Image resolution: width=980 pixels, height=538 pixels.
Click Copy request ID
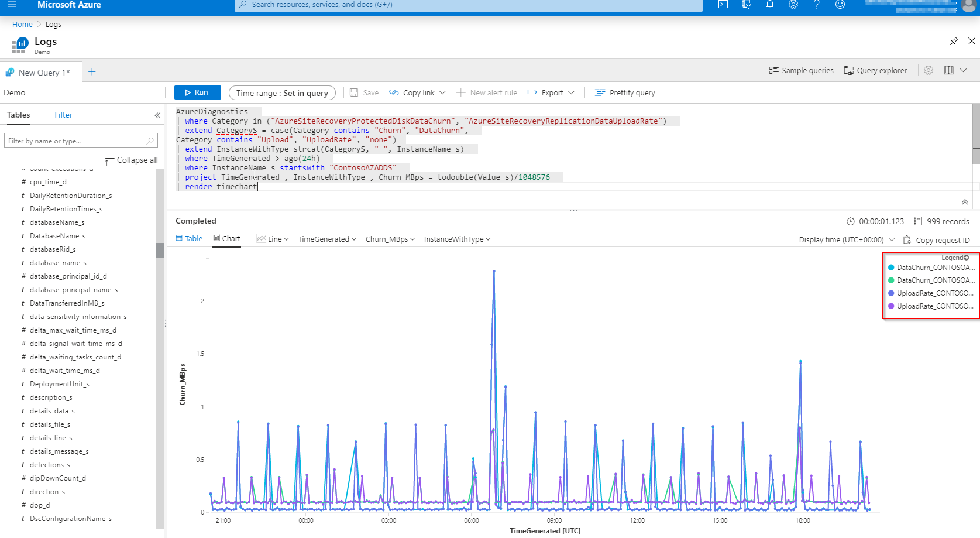pos(937,240)
